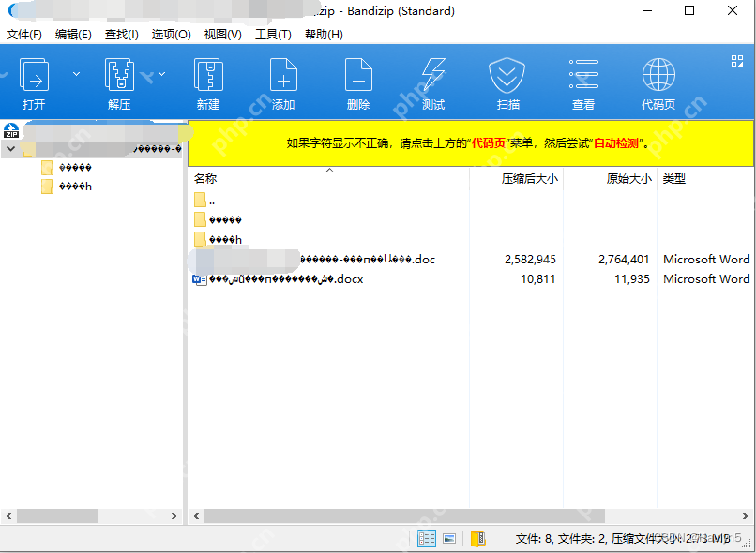
Task: Click the 2,582,945 compressed size cell
Action: (530, 259)
